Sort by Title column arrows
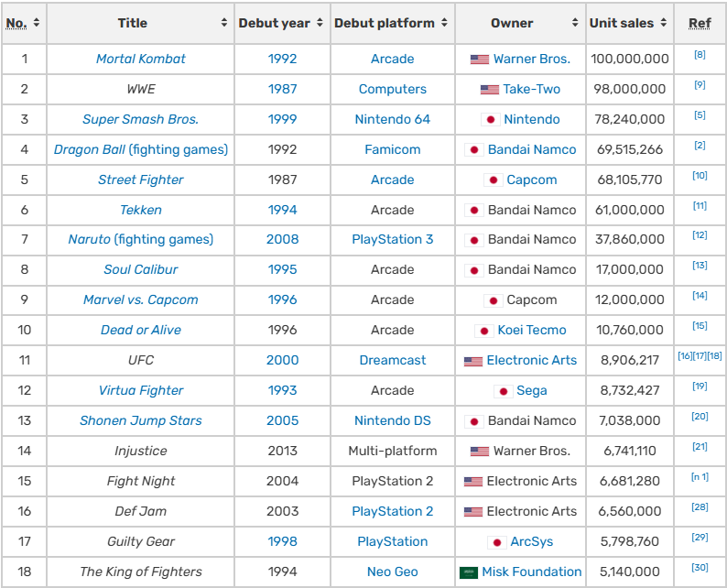The image size is (727, 588). click(x=224, y=23)
